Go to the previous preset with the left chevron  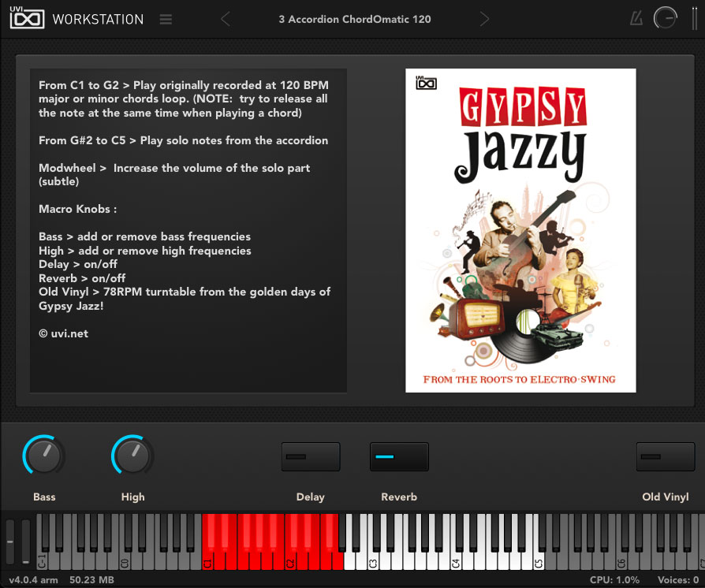pyautogui.click(x=225, y=18)
